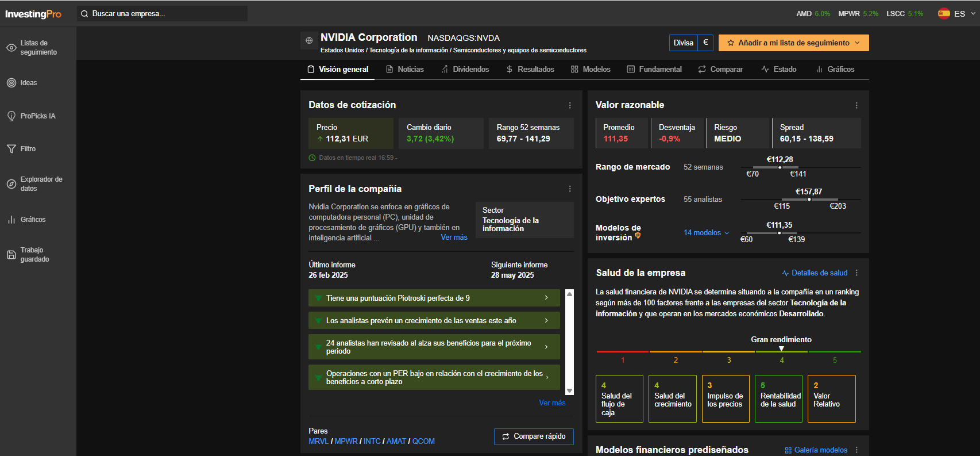Expand 24 analistas han revisado insight
Viewport: 980px width, 456px height.
[434, 347]
